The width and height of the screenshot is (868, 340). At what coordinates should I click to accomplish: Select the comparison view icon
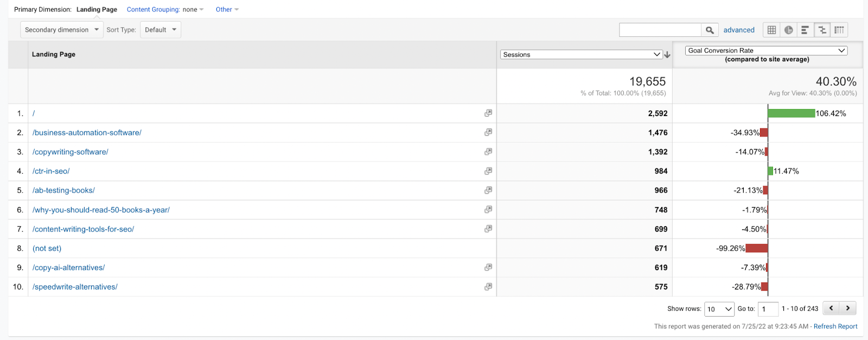tap(822, 30)
